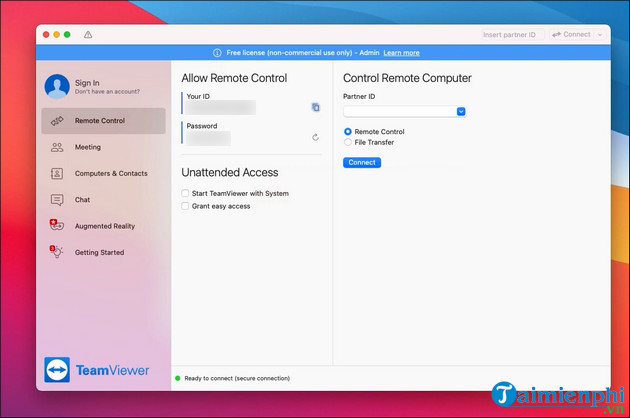Click the info icon in license banner
Screen dimensions: 630x418
pyautogui.click(x=217, y=53)
